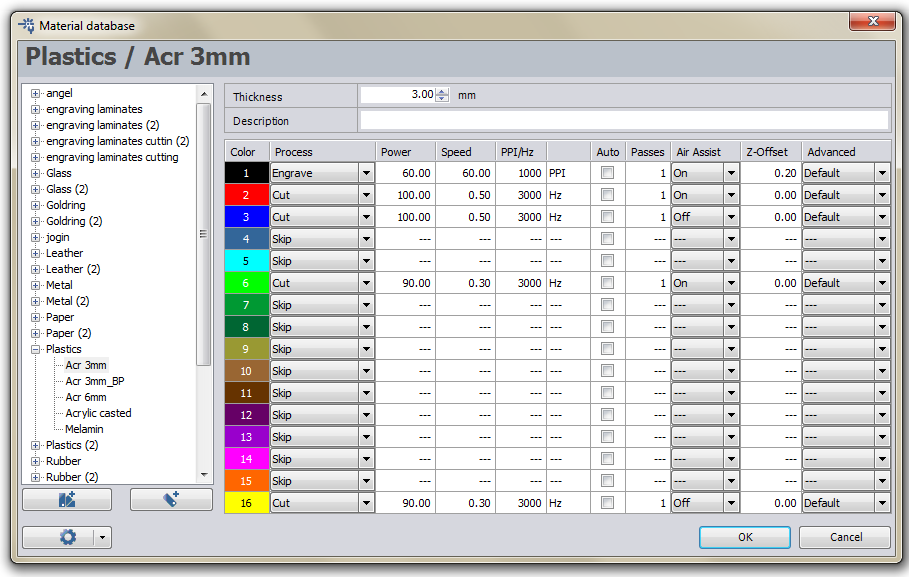The image size is (909, 577).
Task: Select cyan color 5 swatch
Action: [246, 261]
